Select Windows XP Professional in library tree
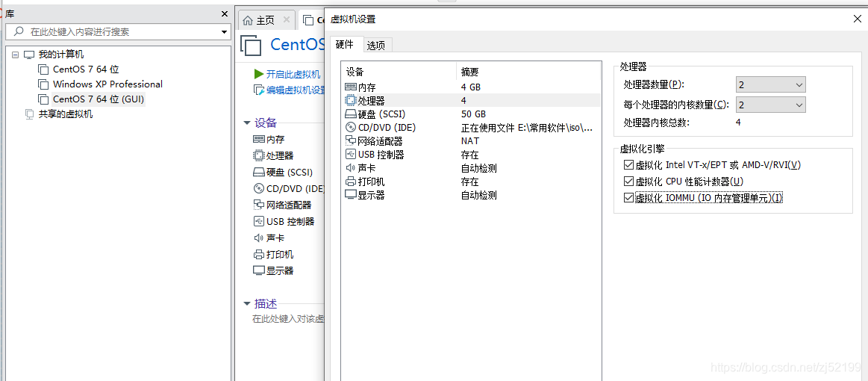The image size is (868, 381). pos(108,84)
